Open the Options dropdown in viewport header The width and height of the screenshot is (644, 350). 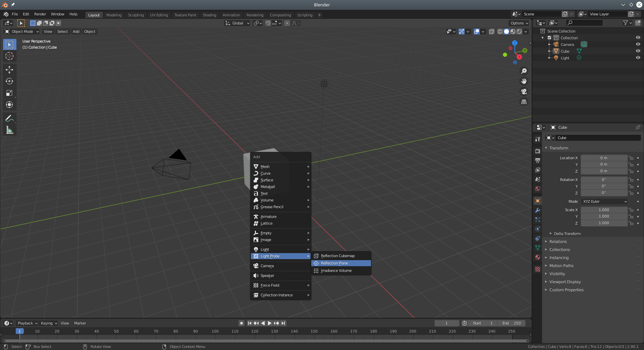(x=519, y=23)
